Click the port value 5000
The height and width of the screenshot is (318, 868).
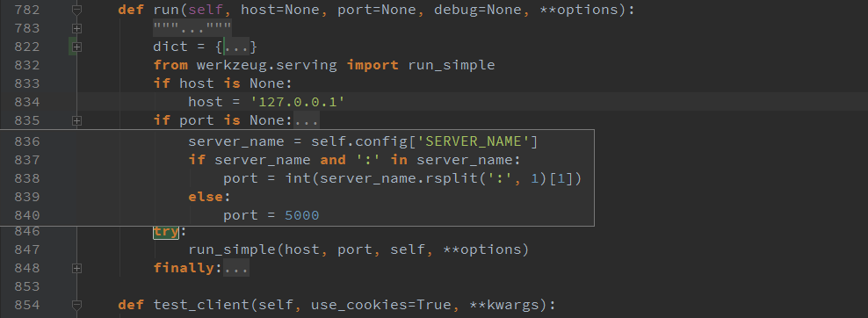point(301,215)
